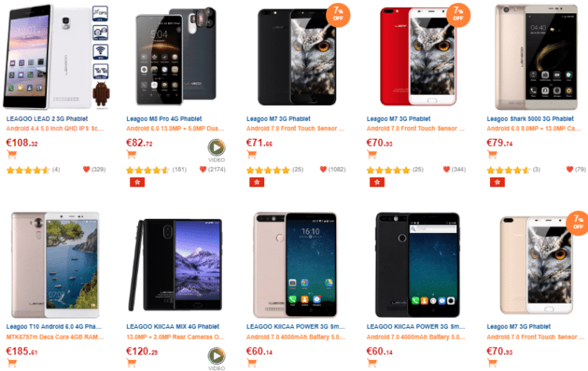Add LEAGOO LEAD 2 phablet to cart
Viewport: 588px width, 371px height.
coord(12,154)
